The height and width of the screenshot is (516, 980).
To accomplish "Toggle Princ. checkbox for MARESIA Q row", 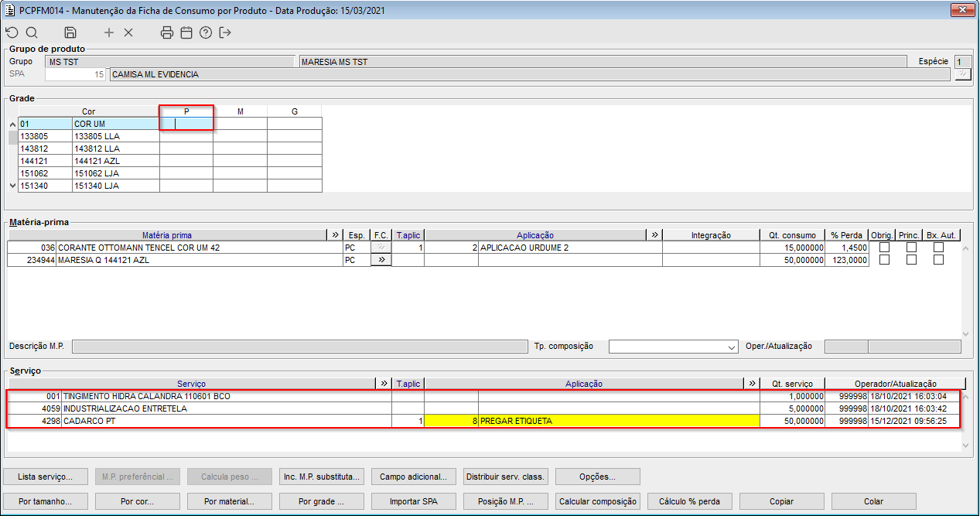I will click(x=911, y=260).
